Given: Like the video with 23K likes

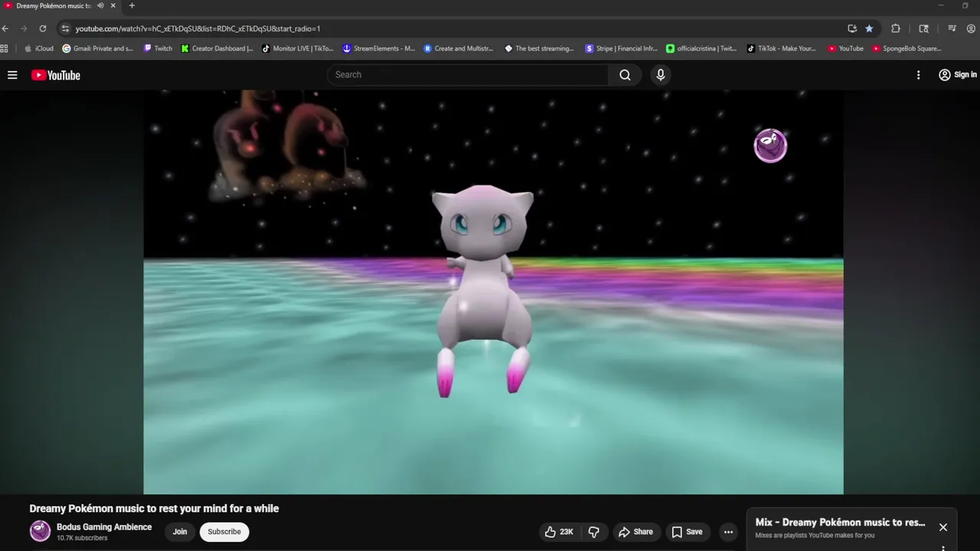Looking at the screenshot, I should point(559,532).
